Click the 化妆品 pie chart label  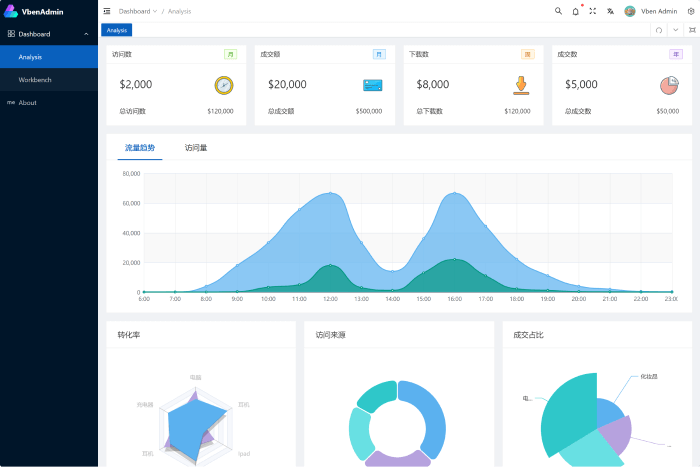tap(649, 376)
